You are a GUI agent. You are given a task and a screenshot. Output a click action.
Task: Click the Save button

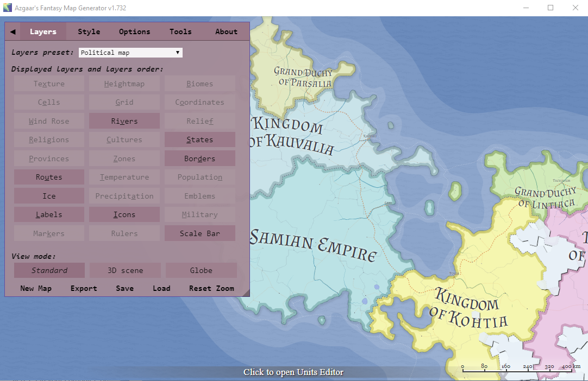[124, 288]
